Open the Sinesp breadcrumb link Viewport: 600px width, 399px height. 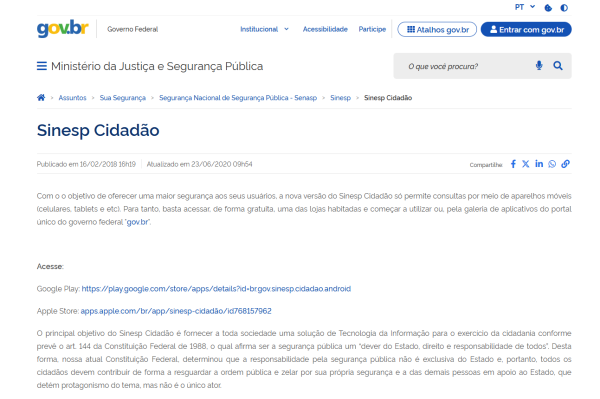point(341,98)
